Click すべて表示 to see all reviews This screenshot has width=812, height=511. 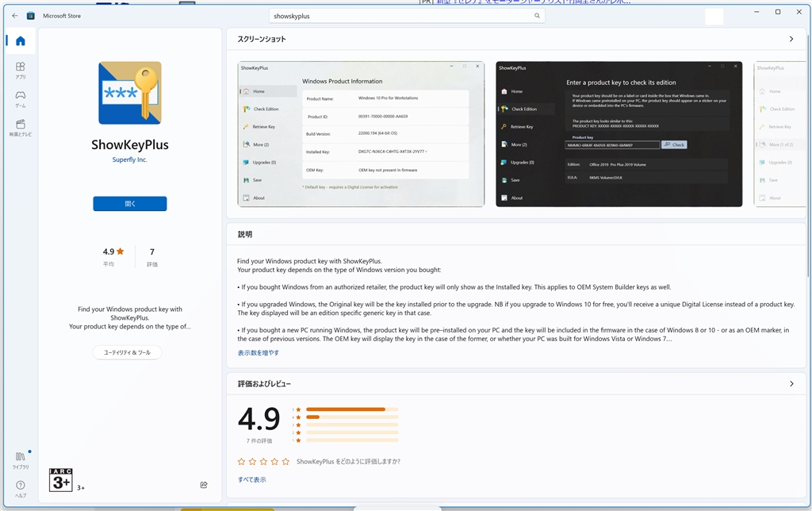point(251,479)
